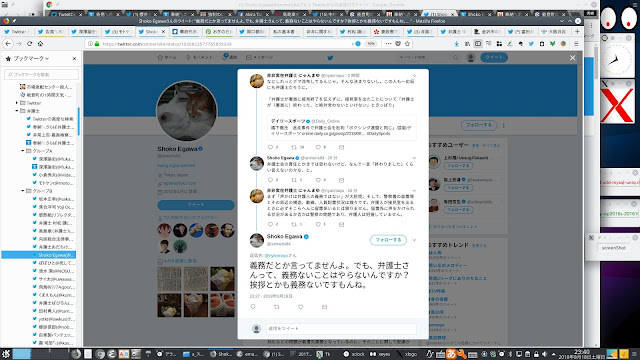Image resolution: width=640 pixels, height=360 pixels.
Task: Switch to the あずの tab
Action: [x=218, y=31]
